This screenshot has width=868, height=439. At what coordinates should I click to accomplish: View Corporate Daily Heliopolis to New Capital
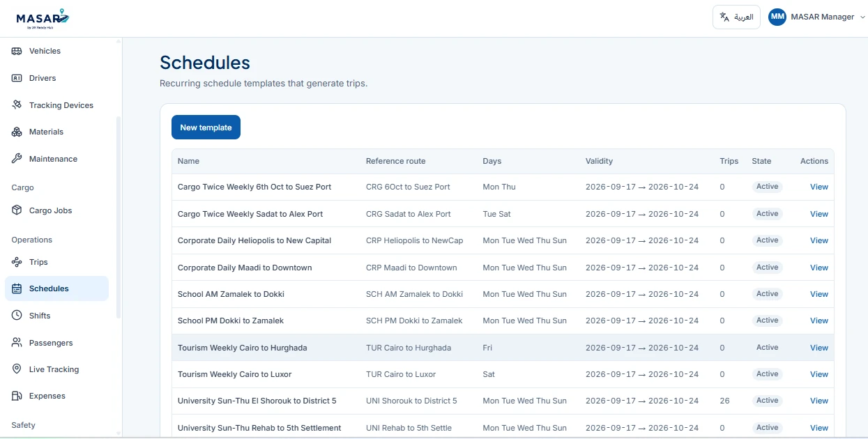[x=818, y=240]
